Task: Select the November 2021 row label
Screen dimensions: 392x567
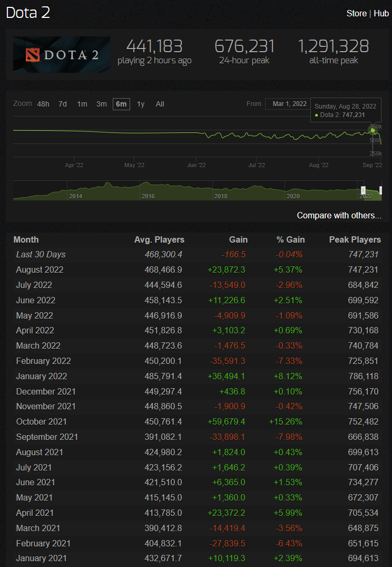Action: 46,407
